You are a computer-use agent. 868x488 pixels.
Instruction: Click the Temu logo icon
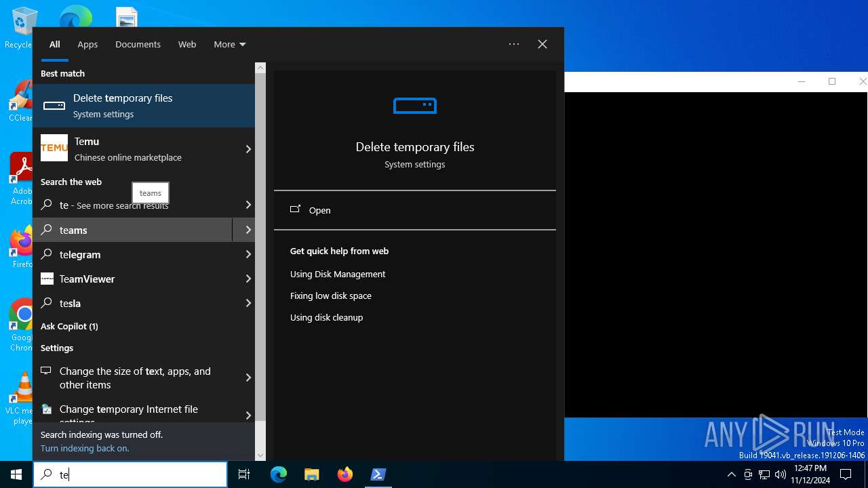click(x=54, y=148)
